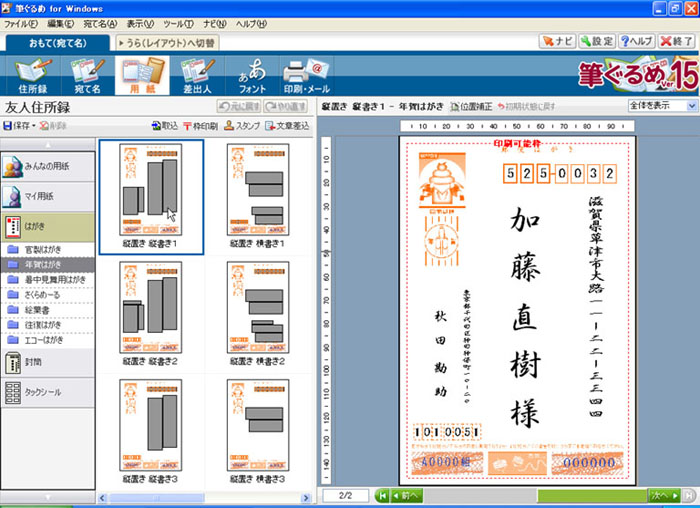This screenshot has width=700, height=508.
Task: Select the 縦置き 横書き1 layout thumbnail
Action: point(258,190)
